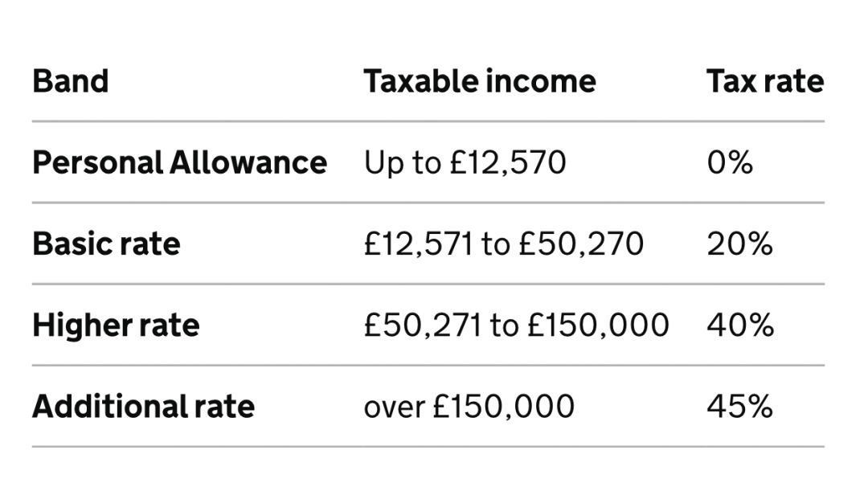Click the Taxable income column header
Image resolution: width=868 pixels, height=483 pixels.
point(479,82)
